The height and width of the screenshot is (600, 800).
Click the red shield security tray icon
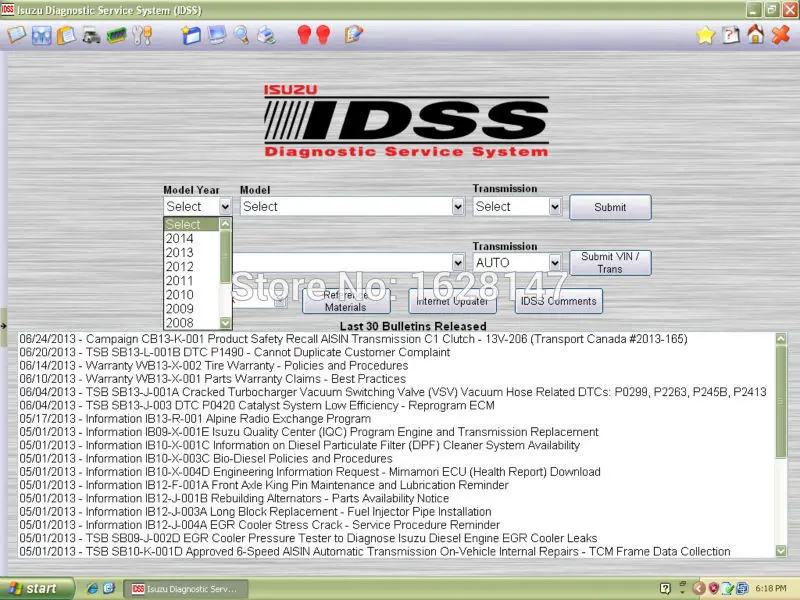[x=713, y=589]
